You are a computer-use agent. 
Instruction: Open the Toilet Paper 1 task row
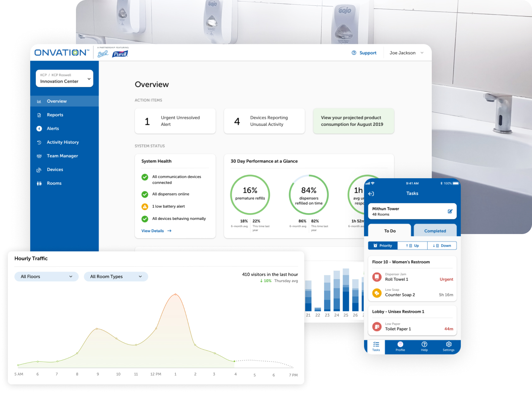(x=413, y=327)
